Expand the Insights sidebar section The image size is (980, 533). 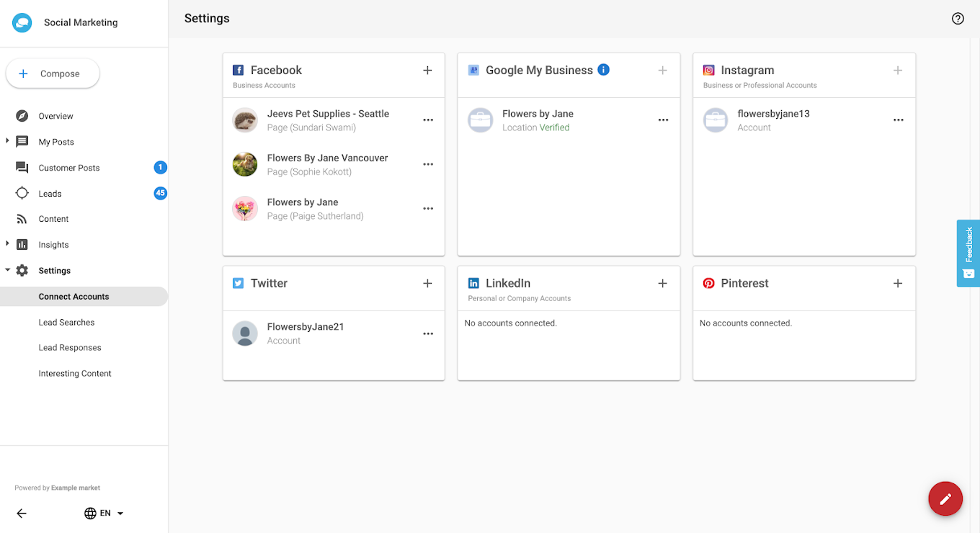8,244
